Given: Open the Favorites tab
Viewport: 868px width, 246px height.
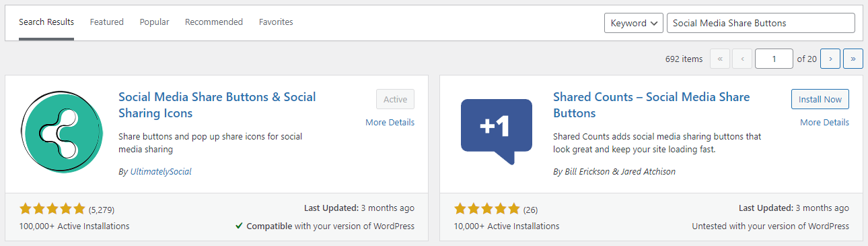Looking at the screenshot, I should (x=276, y=22).
